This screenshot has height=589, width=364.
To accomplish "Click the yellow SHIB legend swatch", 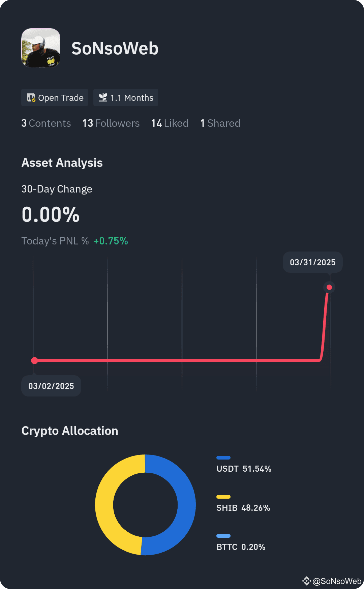I will [x=223, y=497].
